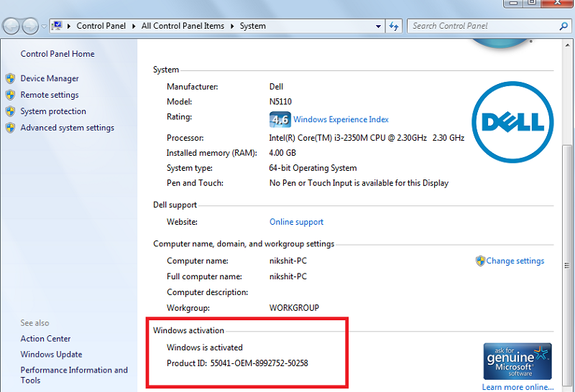The height and width of the screenshot is (392, 575).
Task: Click the Advanced system settings shield icon
Action: pos(10,128)
